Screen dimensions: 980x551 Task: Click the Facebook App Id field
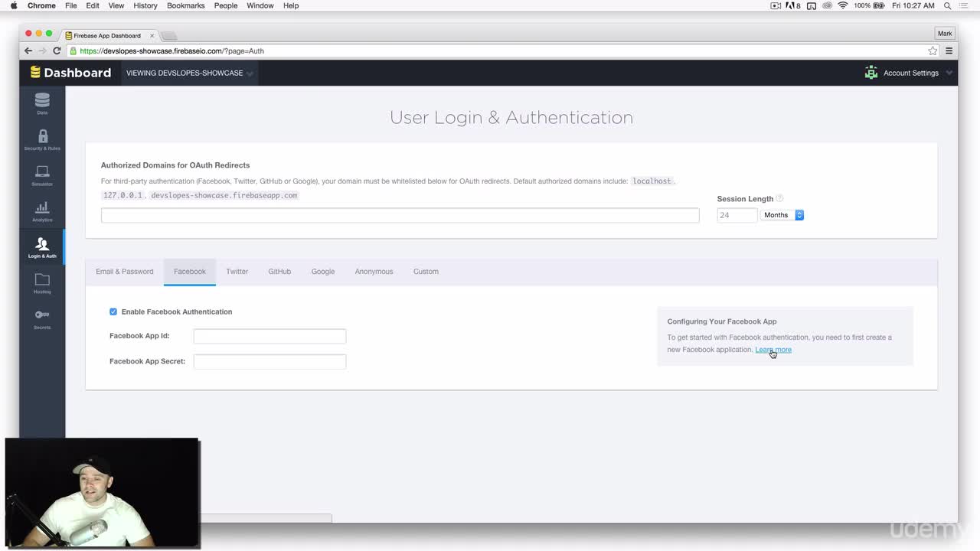pyautogui.click(x=269, y=336)
